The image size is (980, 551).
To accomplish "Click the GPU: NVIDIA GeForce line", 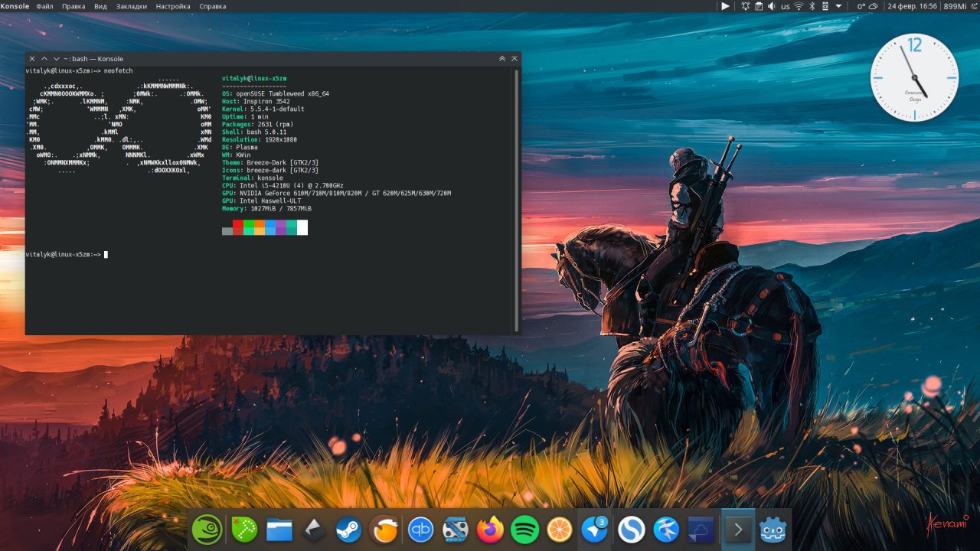I will tap(337, 194).
